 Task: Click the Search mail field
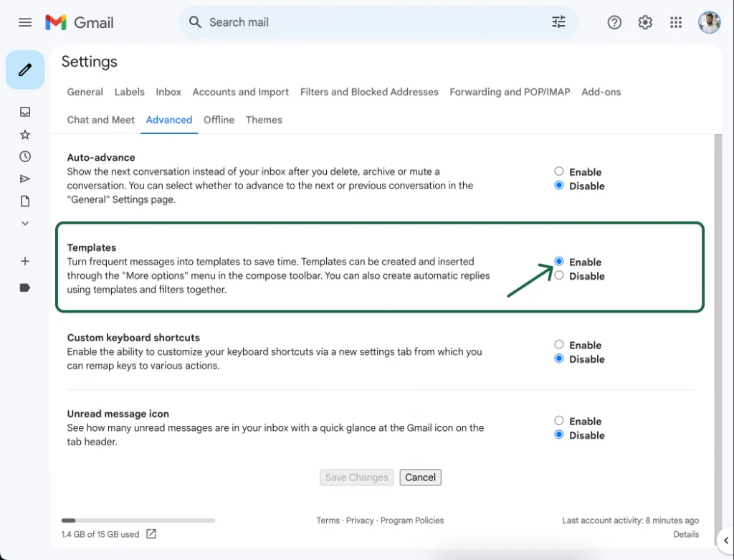tap(378, 22)
